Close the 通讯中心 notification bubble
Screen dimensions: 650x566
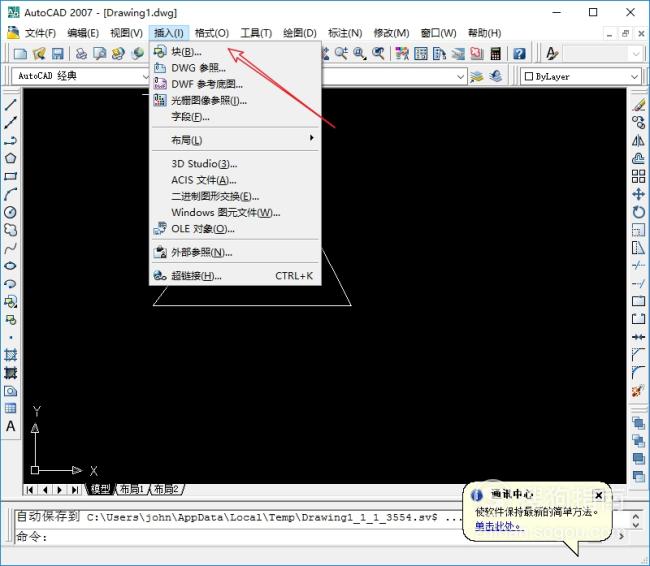click(x=599, y=495)
